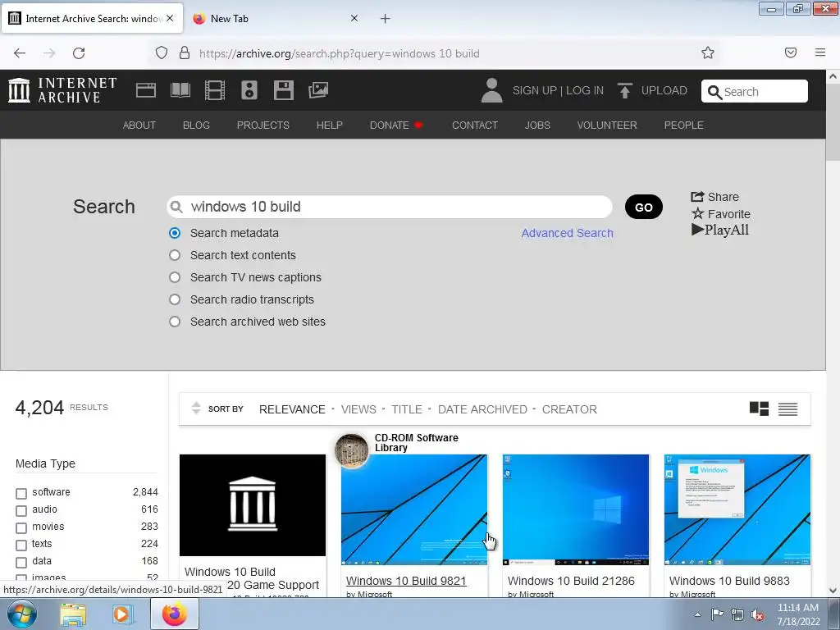Open the BLOG menu item
Screen dimensions: 840x630
click(x=196, y=125)
